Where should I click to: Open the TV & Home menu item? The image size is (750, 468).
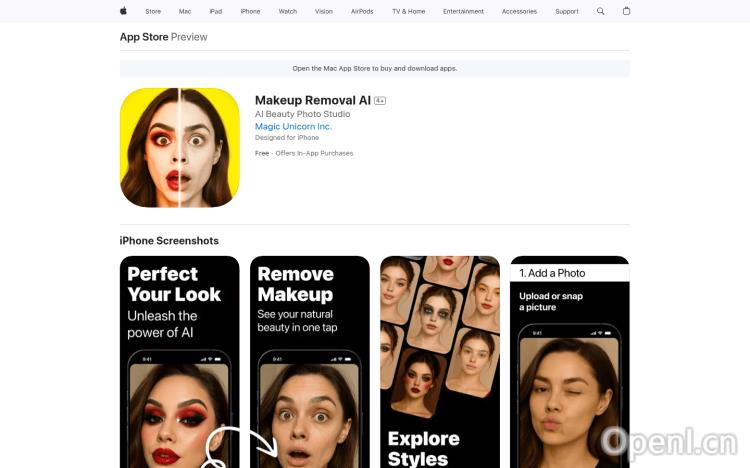pyautogui.click(x=408, y=11)
